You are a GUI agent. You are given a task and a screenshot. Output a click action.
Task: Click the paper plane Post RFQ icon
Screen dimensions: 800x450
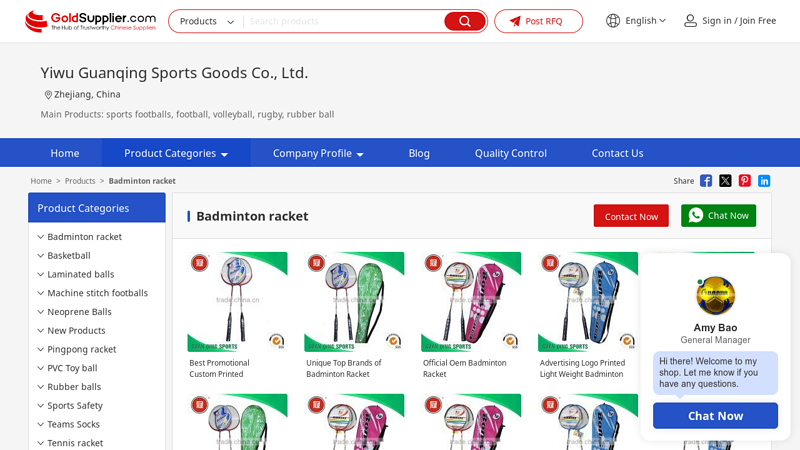point(515,21)
